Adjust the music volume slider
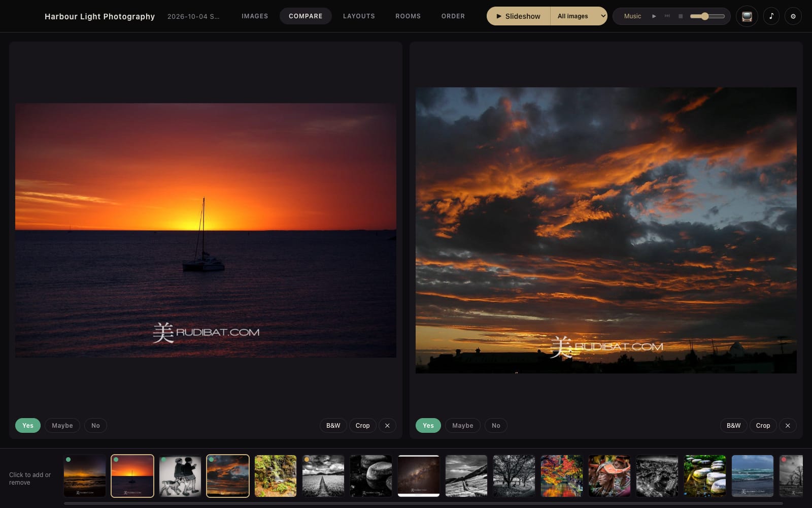Screen dimensions: 812x508 coord(707,16)
